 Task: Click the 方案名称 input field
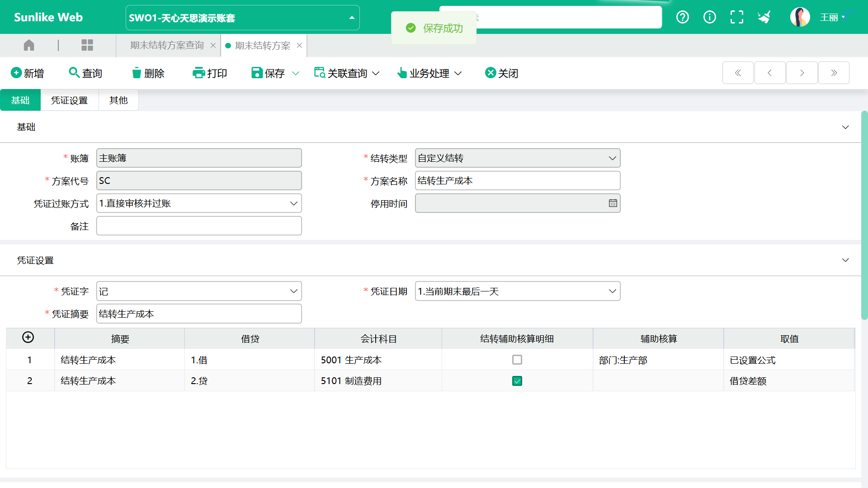tap(517, 181)
